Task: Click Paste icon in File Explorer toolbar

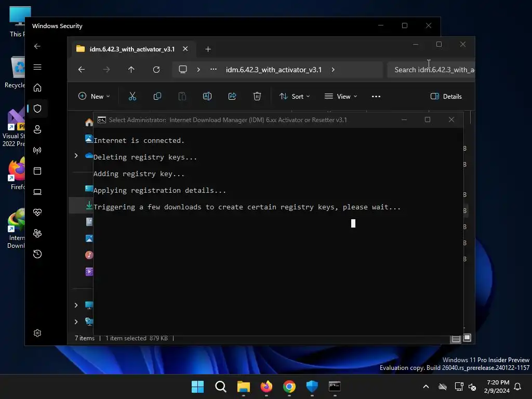Action: 182,96
